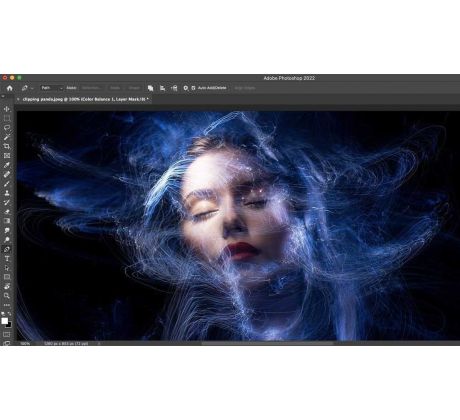460x420 pixels.
Task: Select the Clone Stamp tool
Action: 7,193
